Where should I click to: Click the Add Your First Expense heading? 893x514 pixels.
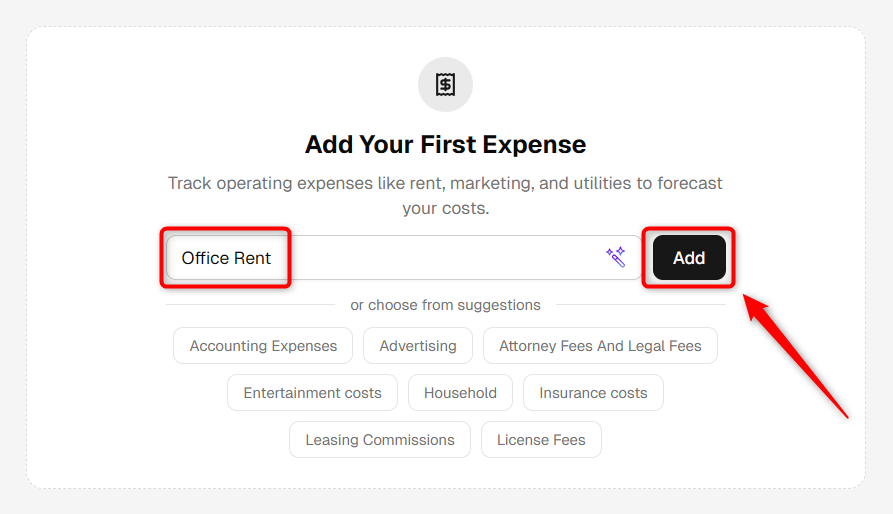tap(445, 145)
